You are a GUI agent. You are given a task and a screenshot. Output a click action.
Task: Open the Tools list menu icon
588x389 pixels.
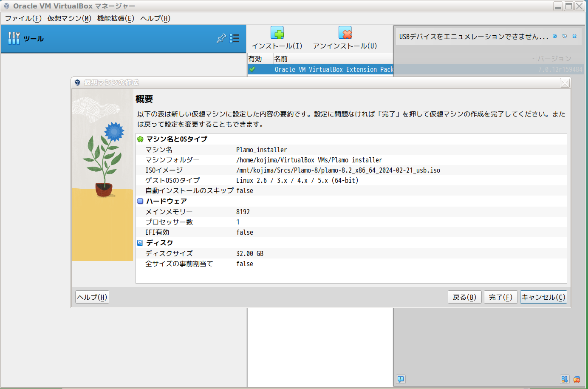click(235, 38)
